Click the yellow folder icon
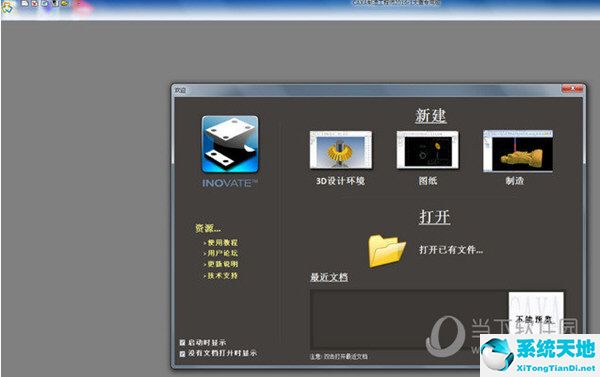 386,251
